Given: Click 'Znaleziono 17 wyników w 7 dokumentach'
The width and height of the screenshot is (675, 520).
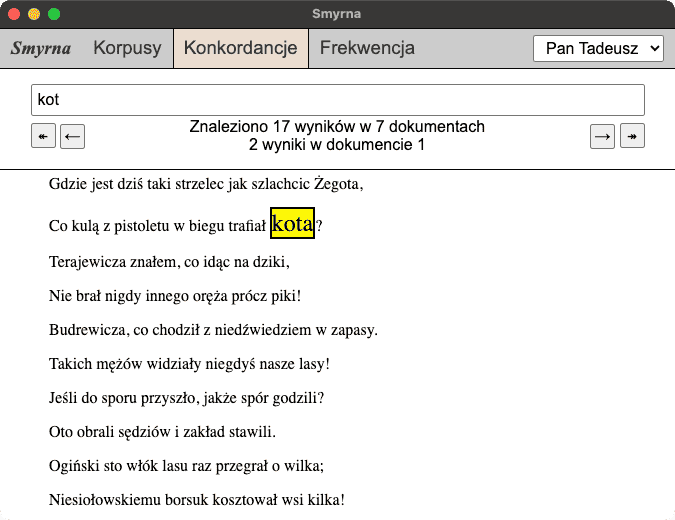Looking at the screenshot, I should tap(337, 127).
